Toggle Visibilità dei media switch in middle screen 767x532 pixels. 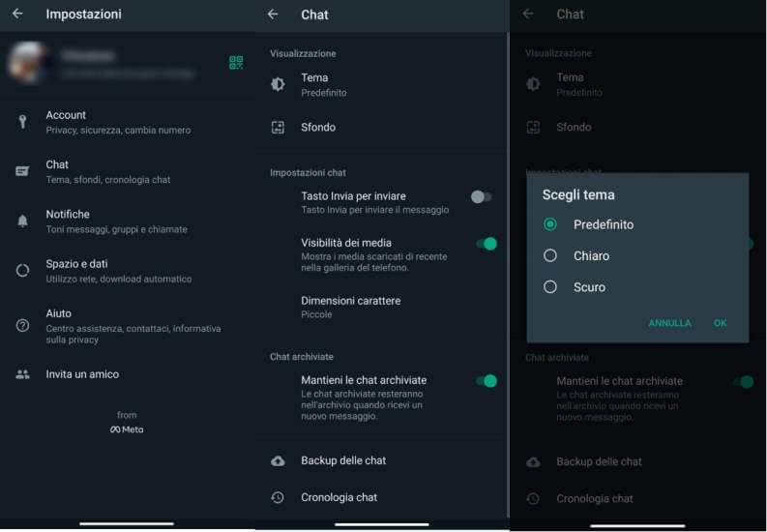click(487, 244)
